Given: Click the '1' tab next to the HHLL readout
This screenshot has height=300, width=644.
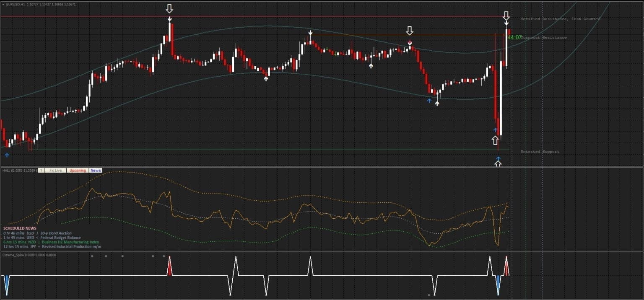Looking at the screenshot, I should point(40,171).
